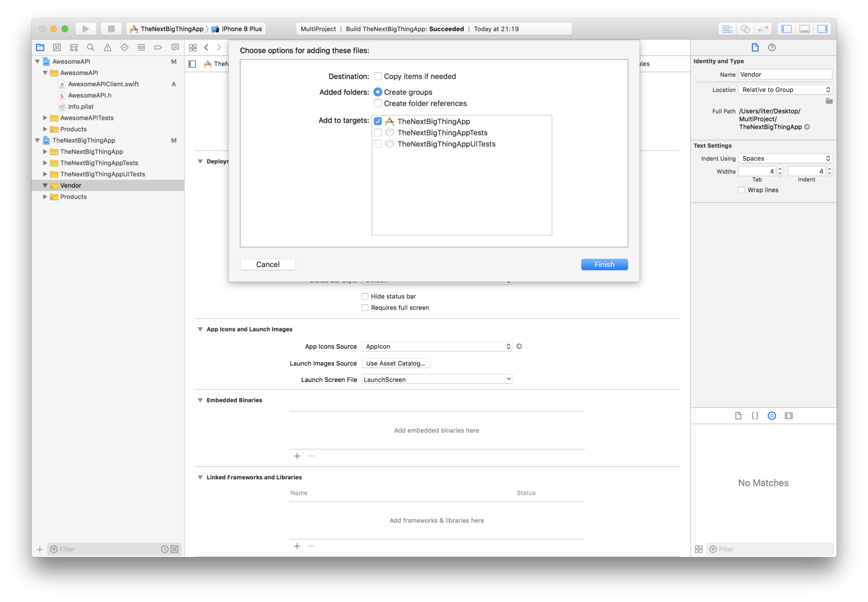Add an embedded binary with plus
This screenshot has width=868, height=602.
(x=297, y=456)
